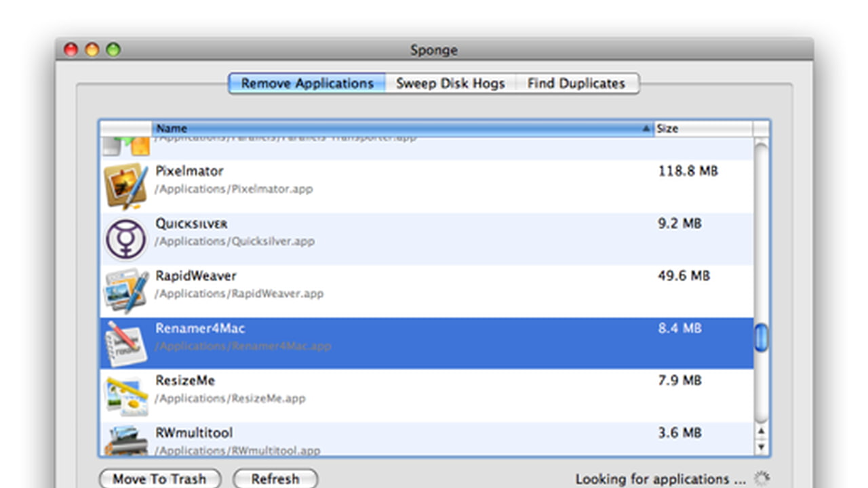
Task: Minimize the Sponge window with yellow button
Action: (x=92, y=49)
